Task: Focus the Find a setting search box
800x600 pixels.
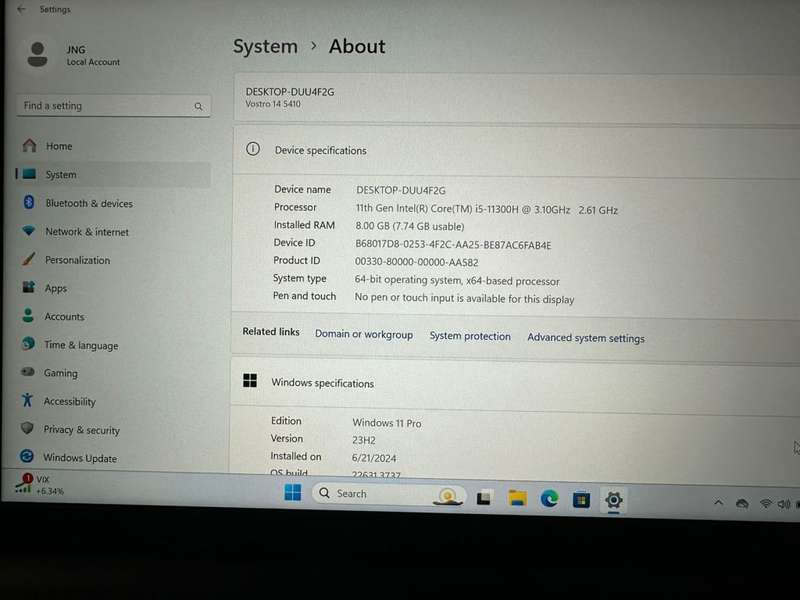Action: tap(113, 106)
